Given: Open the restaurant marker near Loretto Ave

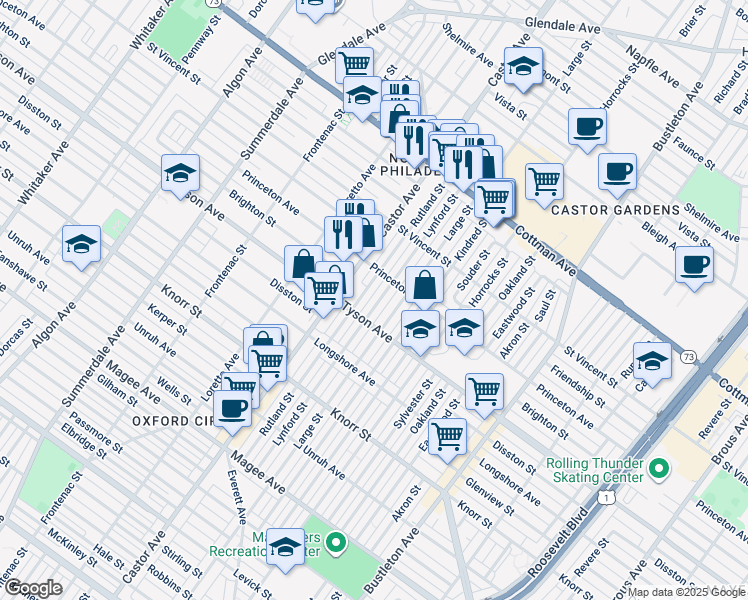Looking at the screenshot, I should tap(343, 237).
